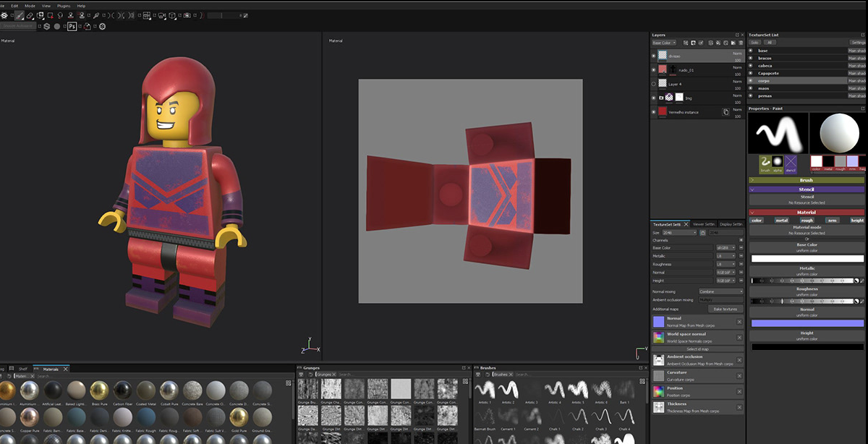Click the add channel plus icon
The width and height of the screenshot is (868, 444).
[741, 240]
